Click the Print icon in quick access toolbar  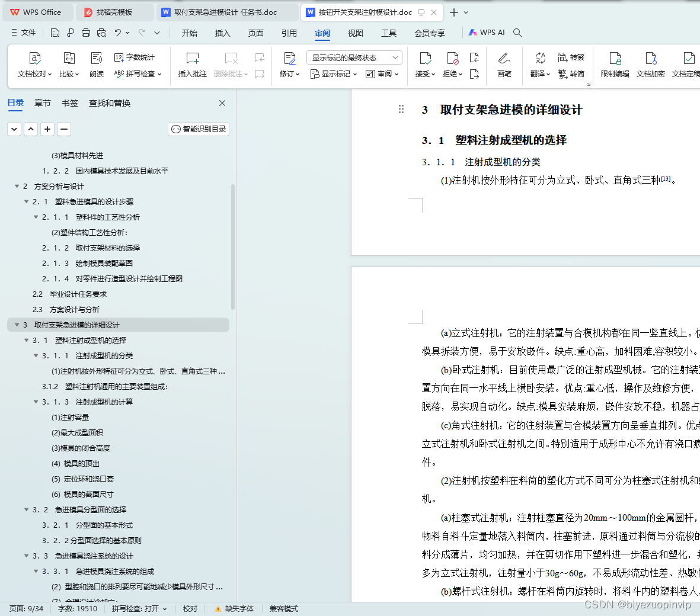[x=86, y=33]
